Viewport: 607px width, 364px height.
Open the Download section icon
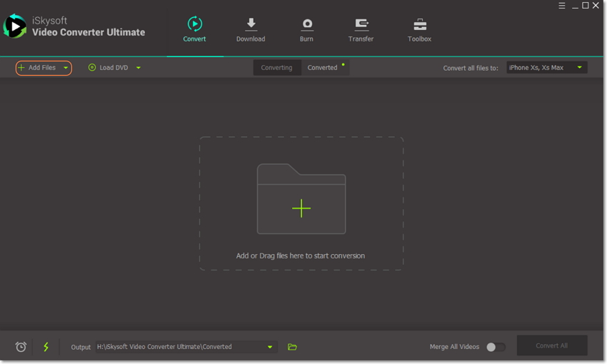point(251,24)
